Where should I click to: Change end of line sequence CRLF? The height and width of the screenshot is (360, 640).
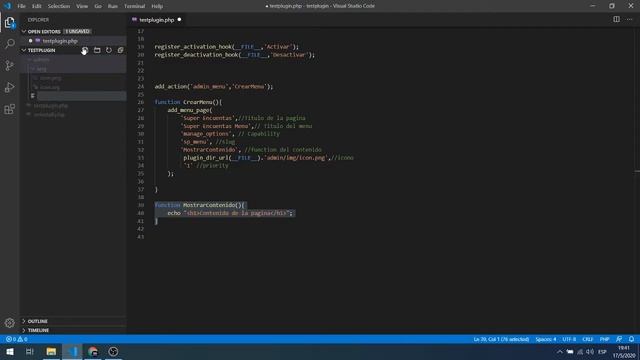coord(587,339)
